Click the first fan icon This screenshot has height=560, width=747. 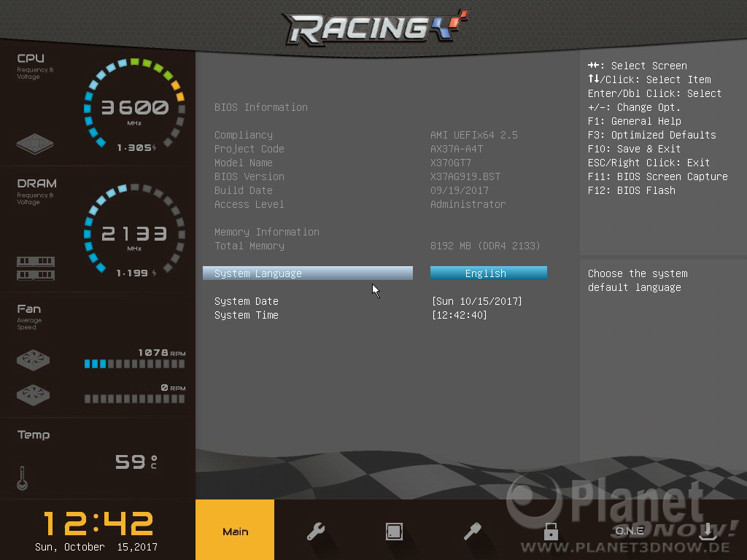(34, 360)
